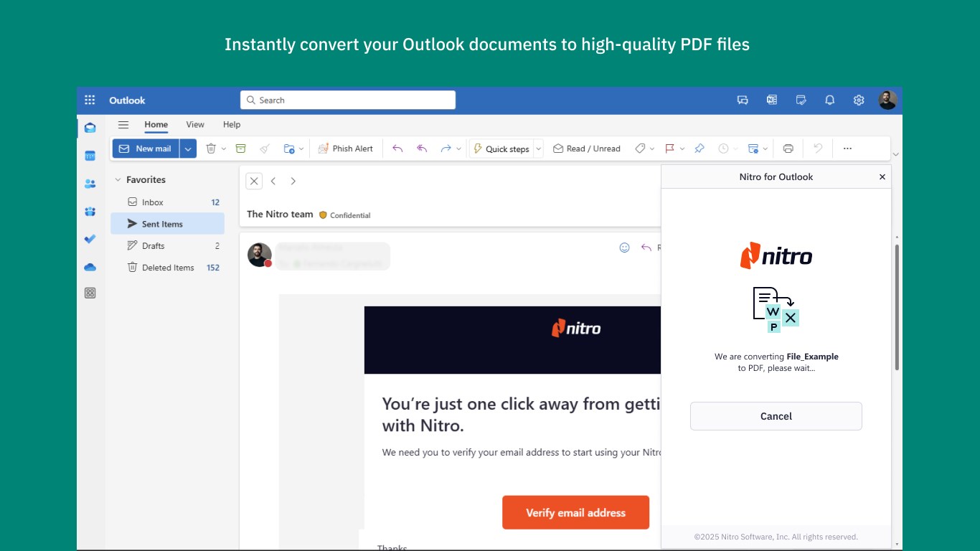Open the more options ellipsis

[x=847, y=149]
